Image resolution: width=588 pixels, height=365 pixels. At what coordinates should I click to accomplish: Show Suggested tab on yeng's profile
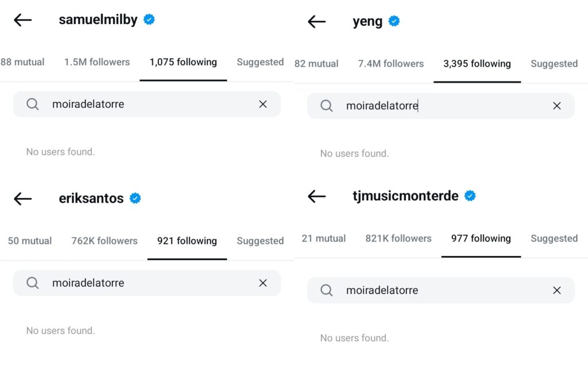click(x=554, y=64)
